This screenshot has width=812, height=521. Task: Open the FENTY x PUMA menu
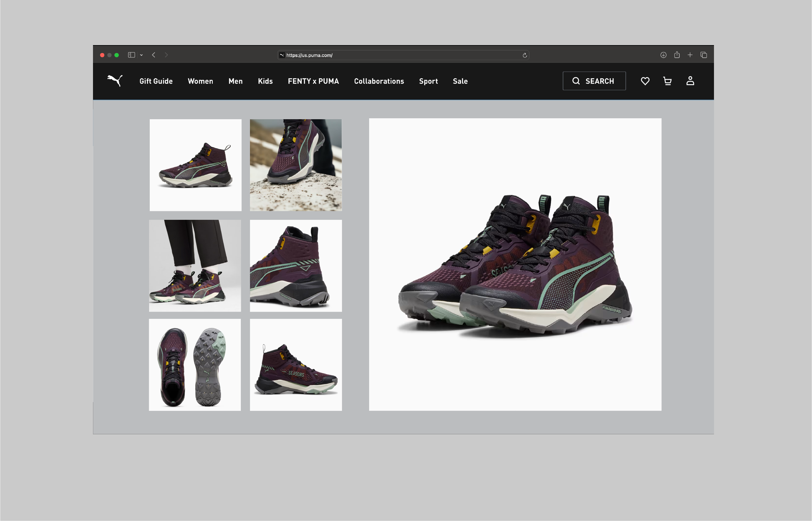pyautogui.click(x=313, y=81)
